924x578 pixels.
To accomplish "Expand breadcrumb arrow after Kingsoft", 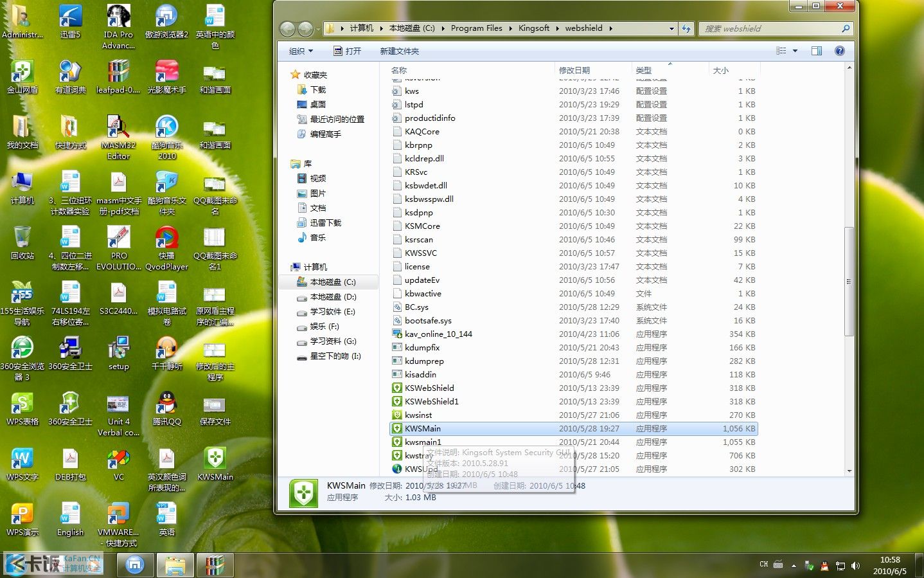I will coord(557,28).
